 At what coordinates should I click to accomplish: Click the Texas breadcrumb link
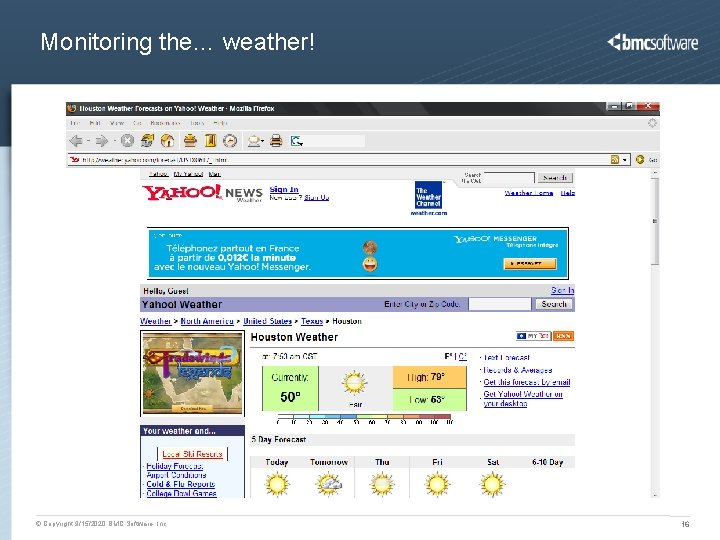(312, 321)
